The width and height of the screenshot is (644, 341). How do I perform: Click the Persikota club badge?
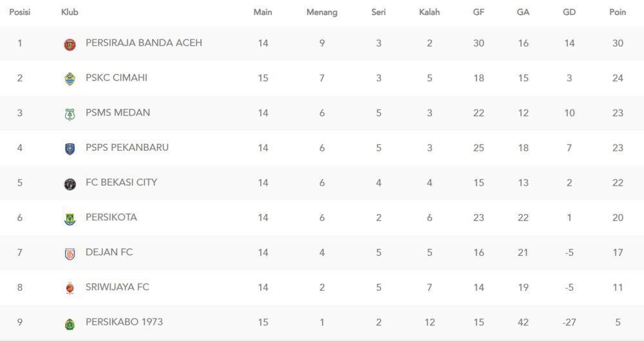[x=70, y=219]
